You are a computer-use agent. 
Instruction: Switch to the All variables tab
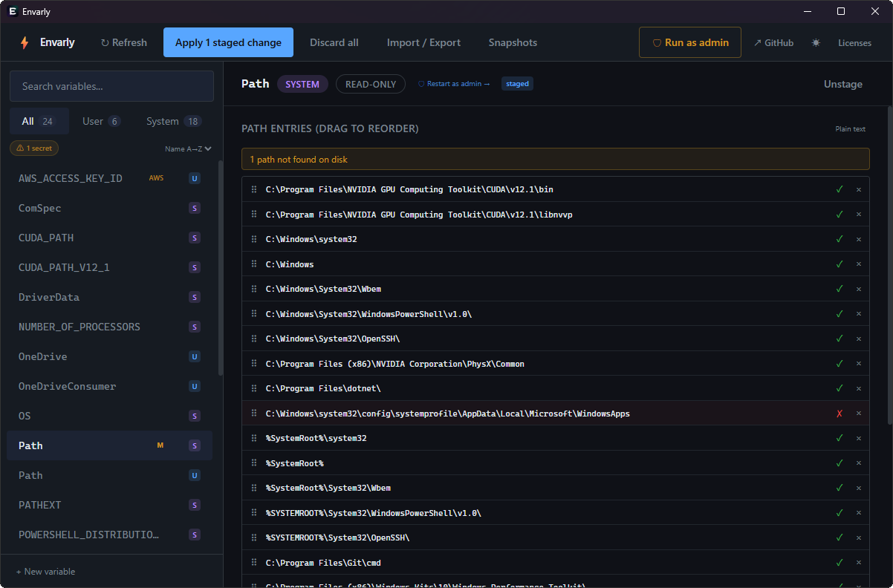[39, 121]
